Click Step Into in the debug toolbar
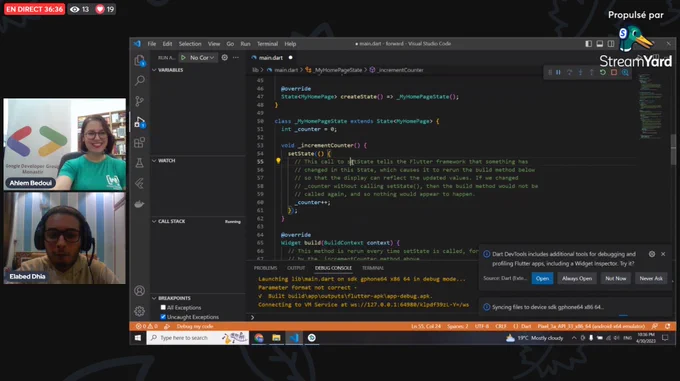The image size is (680, 381). (x=580, y=72)
